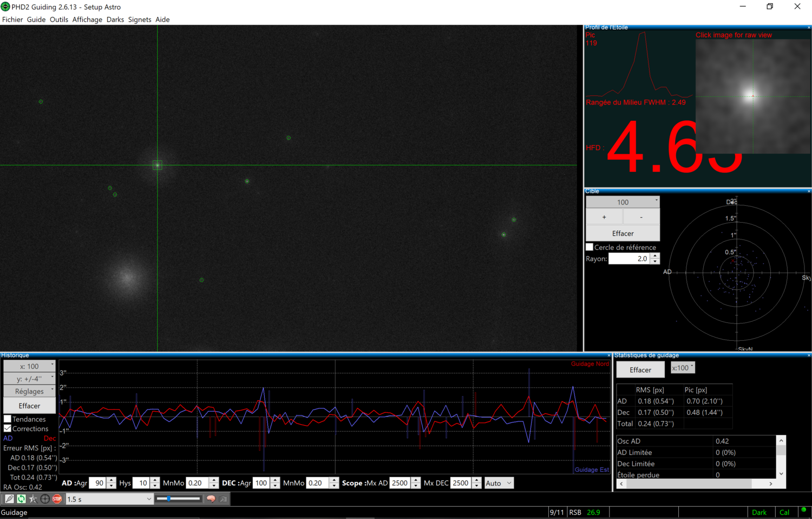
Task: Open the connect equipment toolbar icon
Action: 9,499
